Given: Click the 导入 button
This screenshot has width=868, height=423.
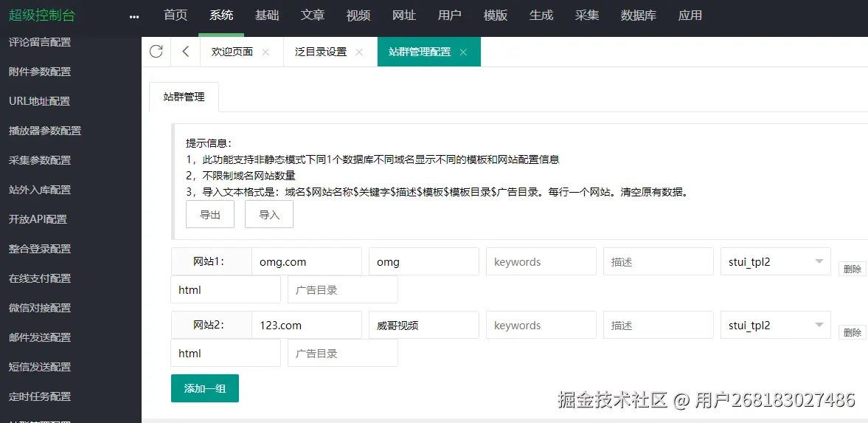Looking at the screenshot, I should point(269,215).
